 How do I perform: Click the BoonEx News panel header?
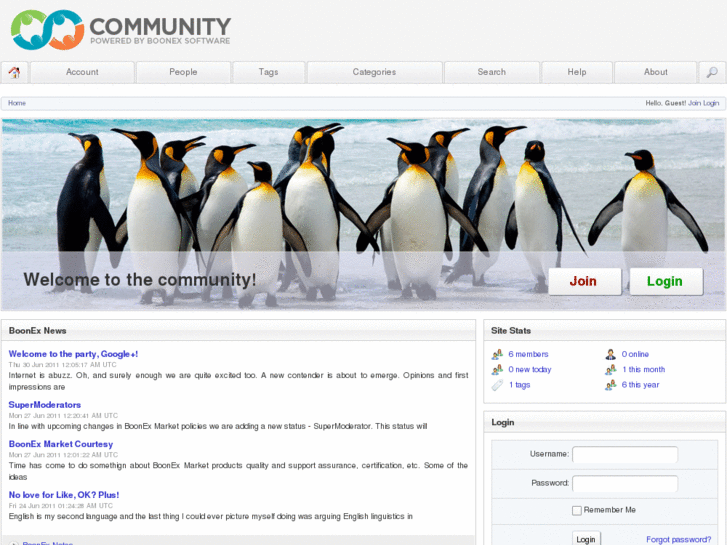click(x=238, y=331)
